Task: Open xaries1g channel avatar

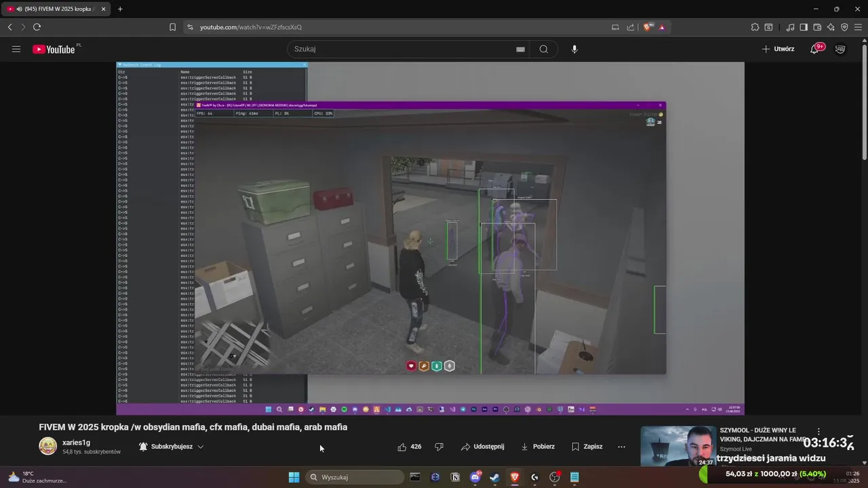Action: (x=47, y=446)
